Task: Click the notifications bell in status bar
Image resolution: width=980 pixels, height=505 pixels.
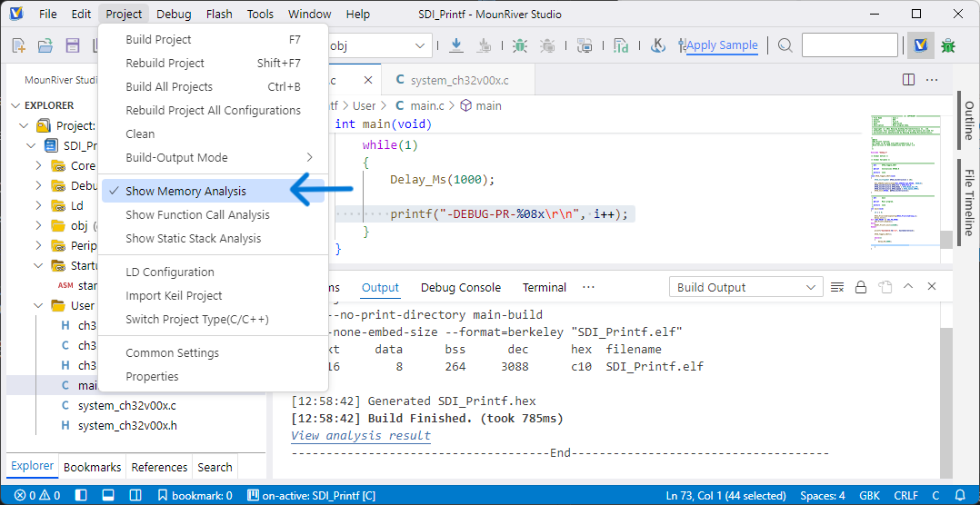Action: pos(961,496)
